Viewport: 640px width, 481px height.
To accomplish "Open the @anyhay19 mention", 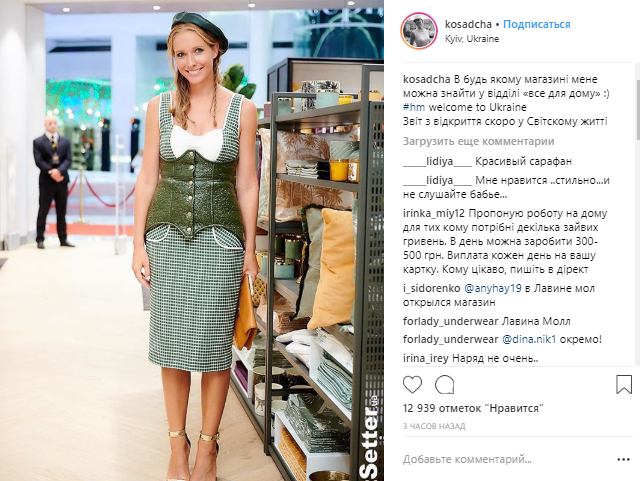I will coord(493,289).
